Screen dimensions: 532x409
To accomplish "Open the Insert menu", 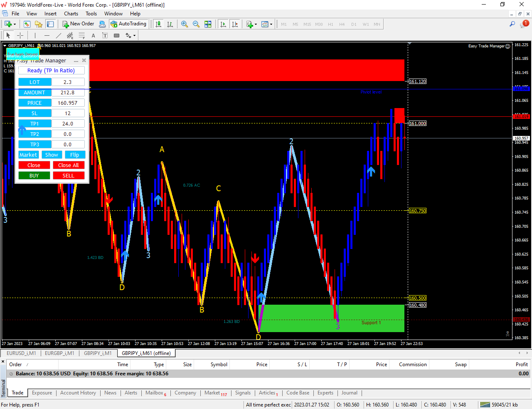I will pyautogui.click(x=50, y=14).
